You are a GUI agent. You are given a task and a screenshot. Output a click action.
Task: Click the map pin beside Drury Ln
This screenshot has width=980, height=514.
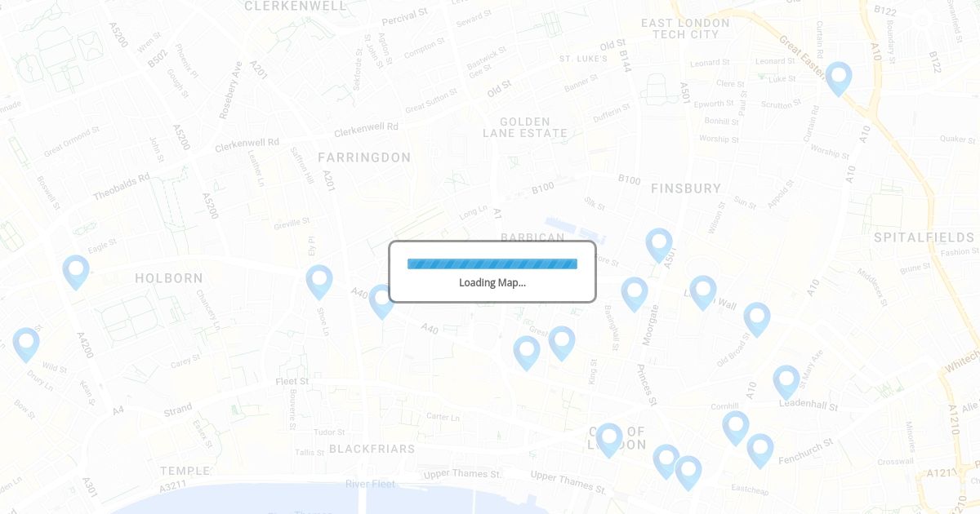tap(26, 344)
